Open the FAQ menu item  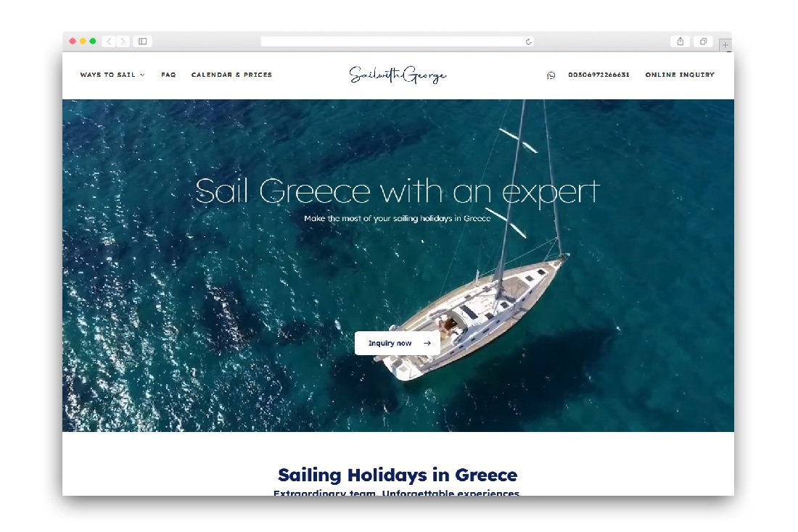click(168, 75)
